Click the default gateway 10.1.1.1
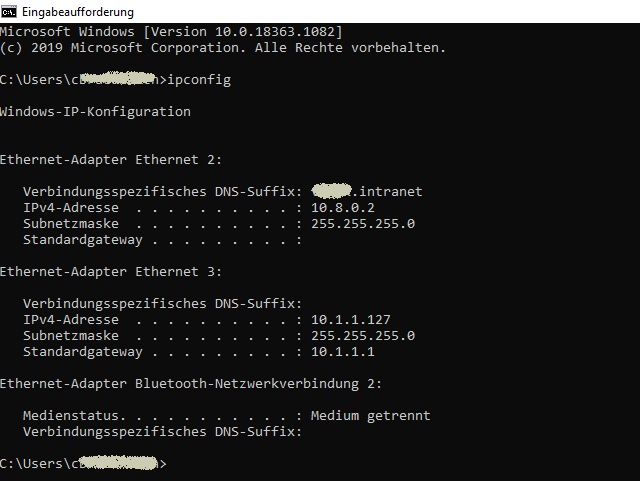640x481 pixels. (342, 352)
